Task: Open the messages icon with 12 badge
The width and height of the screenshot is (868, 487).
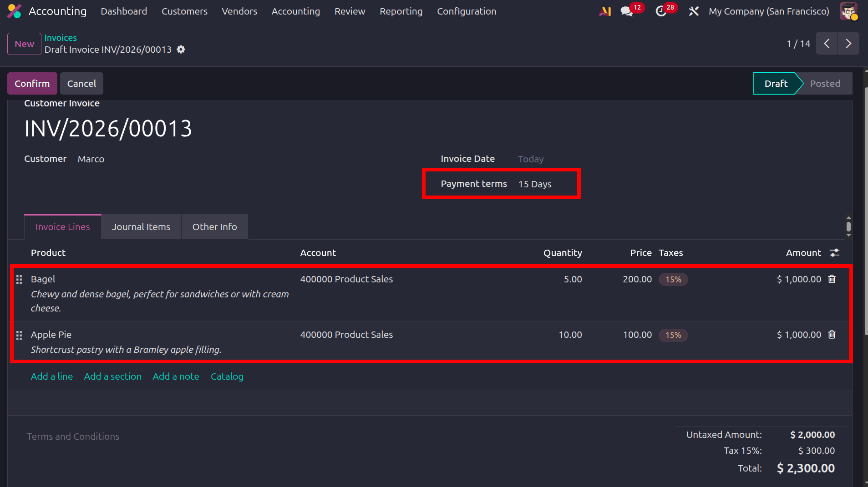Action: tap(627, 11)
